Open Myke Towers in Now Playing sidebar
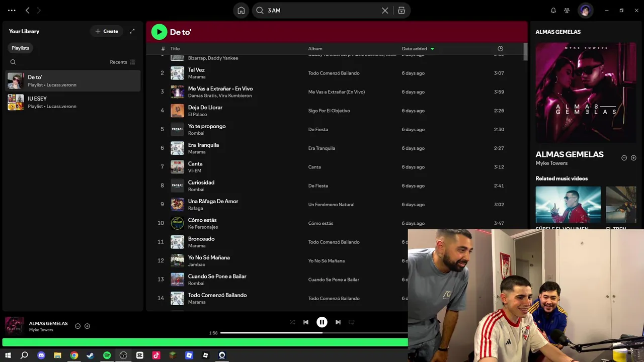The width and height of the screenshot is (644, 362). pos(551,163)
